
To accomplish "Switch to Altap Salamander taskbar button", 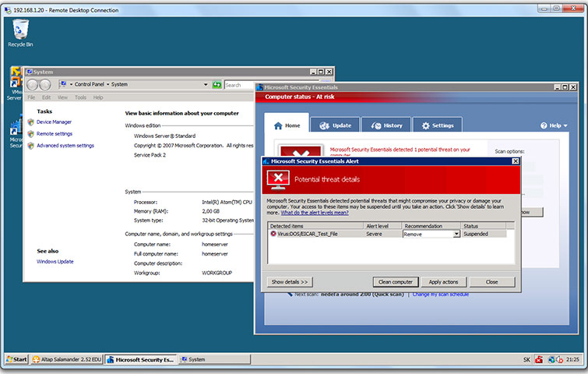I will pyautogui.click(x=67, y=359).
